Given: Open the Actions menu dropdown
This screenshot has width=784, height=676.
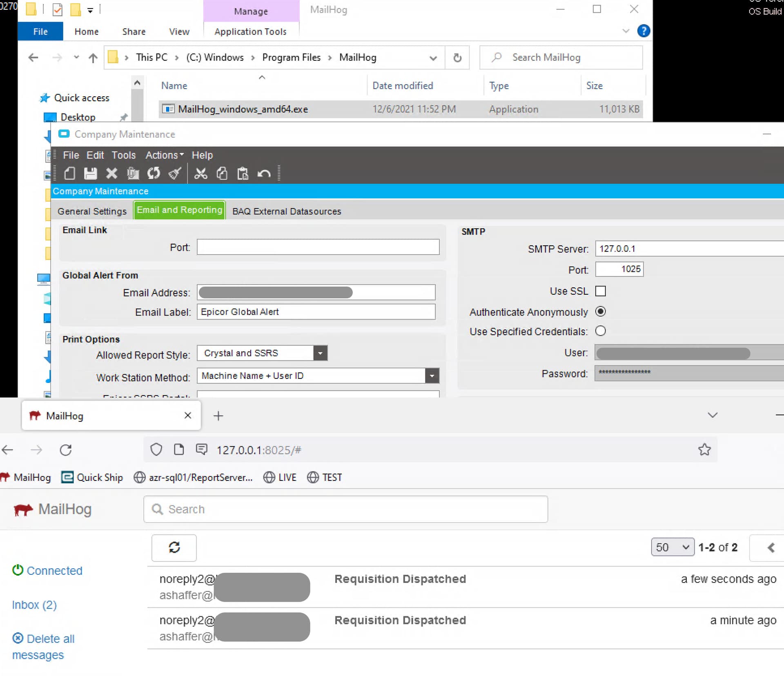Looking at the screenshot, I should (165, 155).
